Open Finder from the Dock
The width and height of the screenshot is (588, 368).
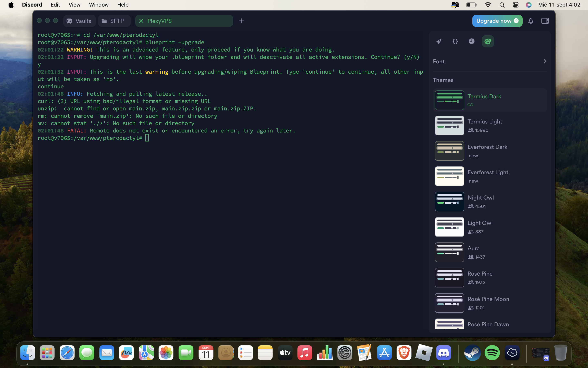27,353
